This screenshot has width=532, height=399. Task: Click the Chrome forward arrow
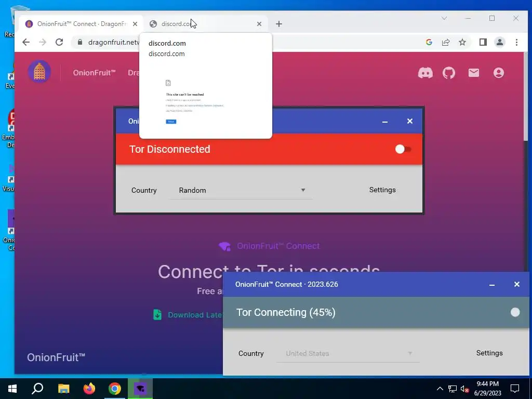tap(43, 42)
